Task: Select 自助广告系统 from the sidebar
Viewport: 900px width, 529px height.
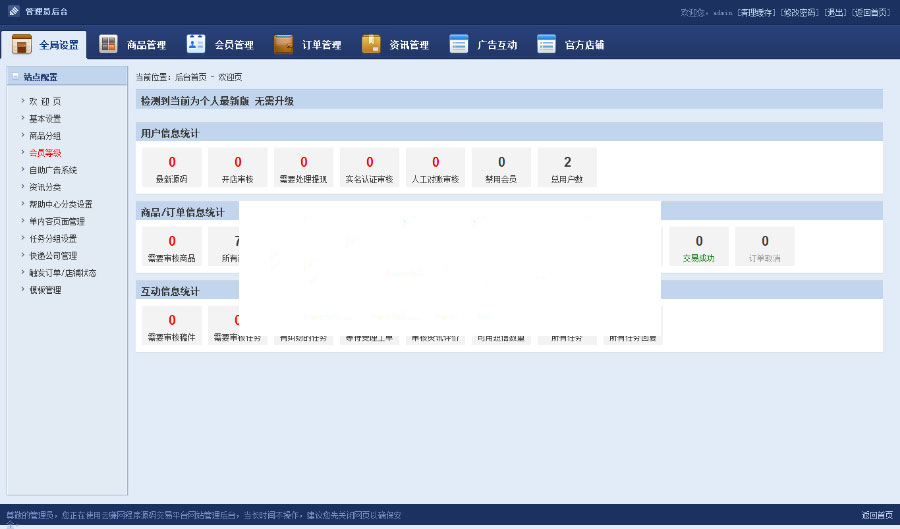Action: 52,170
